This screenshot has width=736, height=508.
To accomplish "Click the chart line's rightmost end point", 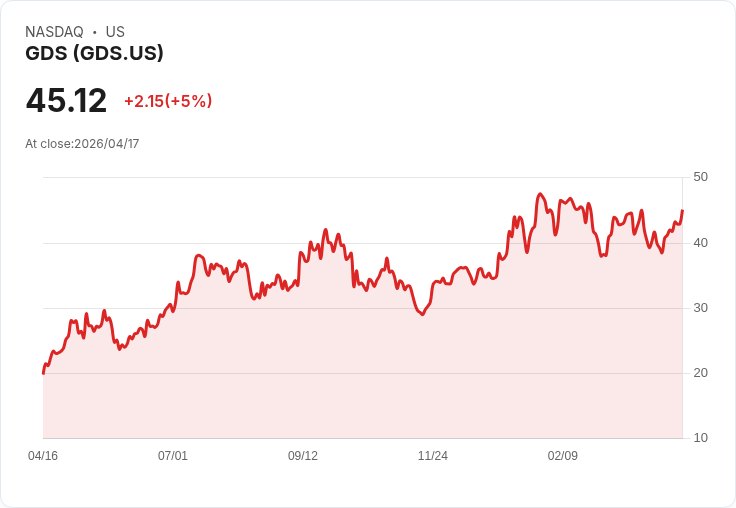I will point(682,211).
